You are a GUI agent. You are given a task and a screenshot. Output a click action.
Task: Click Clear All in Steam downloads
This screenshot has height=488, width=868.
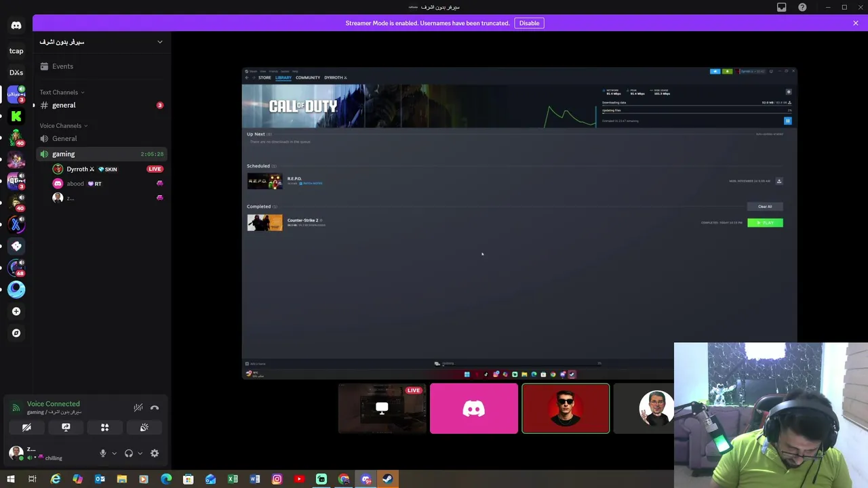pyautogui.click(x=765, y=207)
